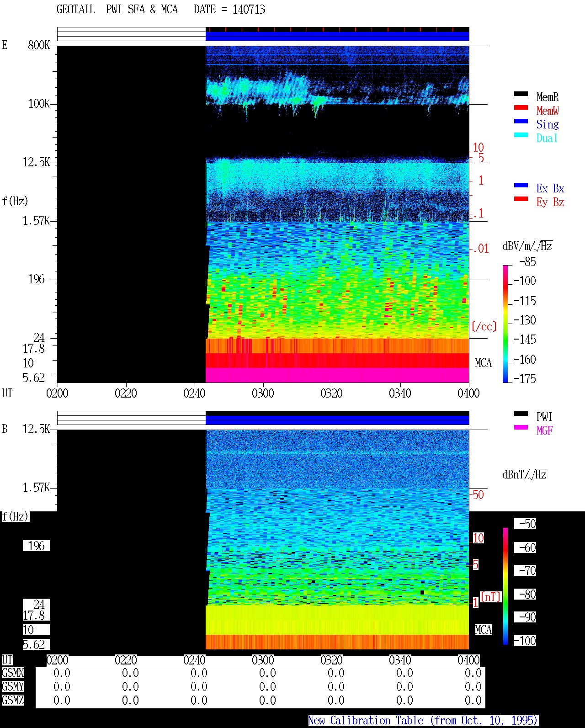Click the GSMY row label
The height and width of the screenshot is (728, 585).
pos(13,686)
